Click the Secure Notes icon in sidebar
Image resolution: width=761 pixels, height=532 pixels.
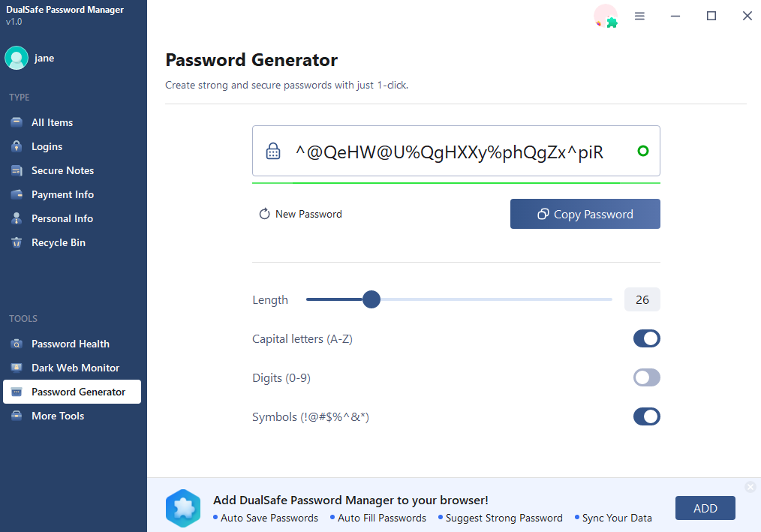point(17,170)
